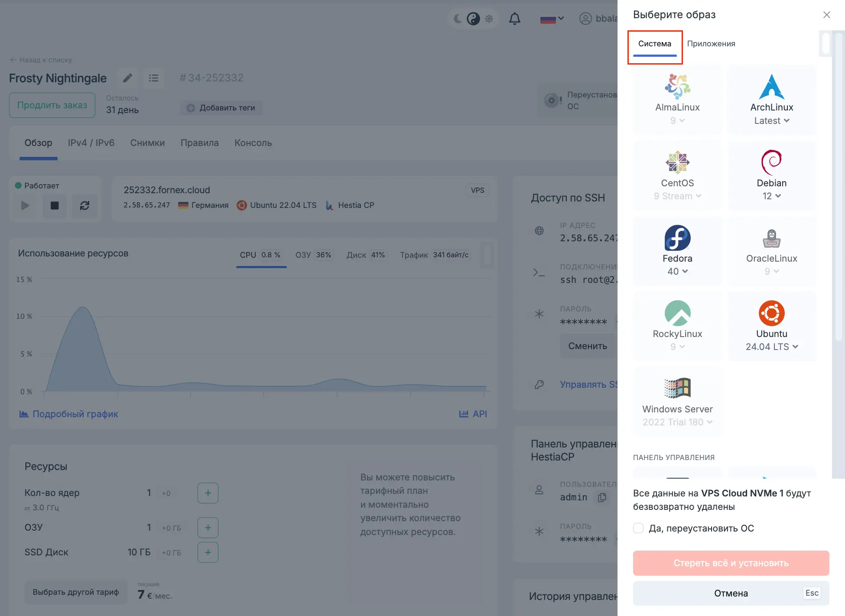Click 'Продлить заказ' button
The height and width of the screenshot is (616, 845).
click(52, 105)
